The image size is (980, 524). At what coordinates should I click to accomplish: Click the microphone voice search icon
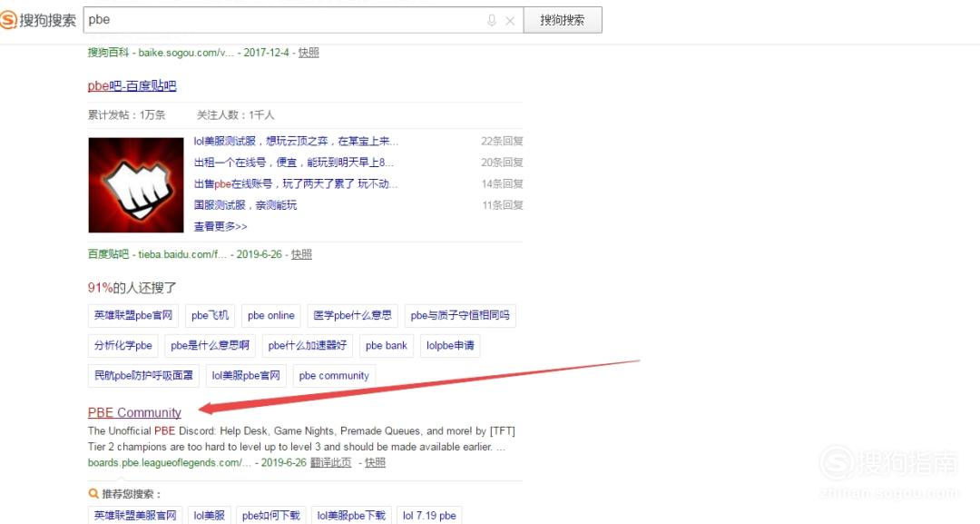(492, 21)
